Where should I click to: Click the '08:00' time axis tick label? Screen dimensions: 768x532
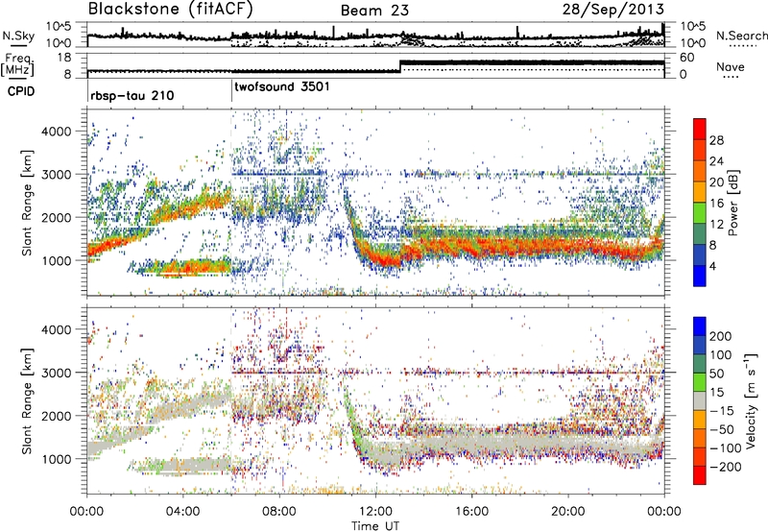coord(278,512)
